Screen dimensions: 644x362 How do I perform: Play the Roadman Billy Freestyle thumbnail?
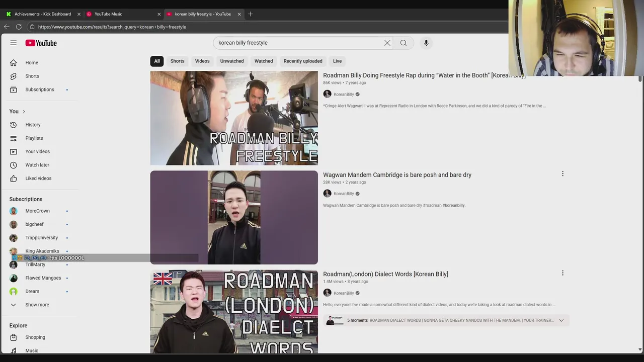(x=234, y=118)
